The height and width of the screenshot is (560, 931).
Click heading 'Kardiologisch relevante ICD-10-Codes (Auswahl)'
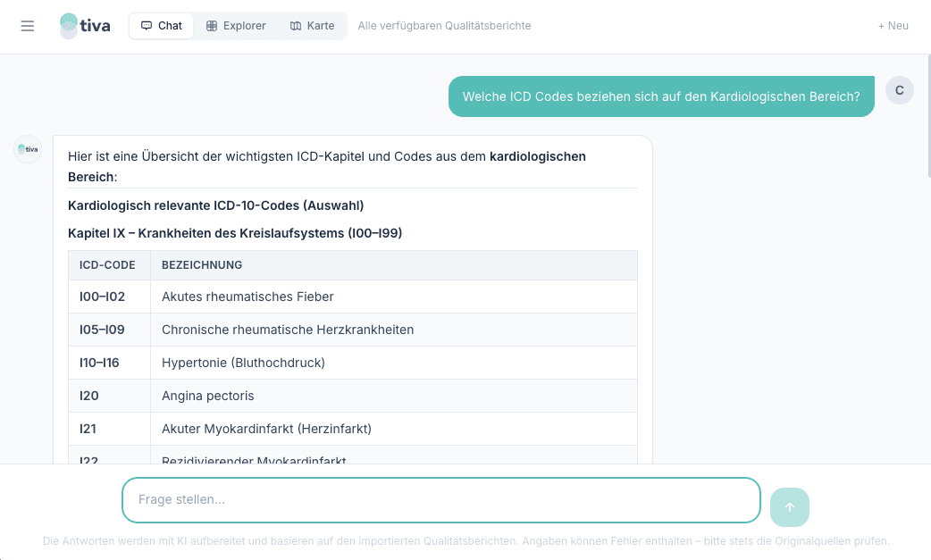(x=215, y=205)
